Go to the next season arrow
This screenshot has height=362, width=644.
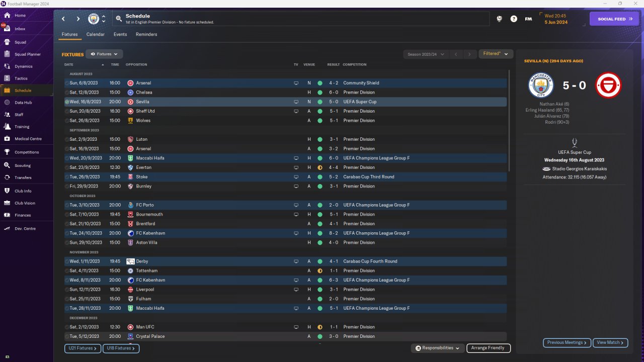pyautogui.click(x=469, y=54)
